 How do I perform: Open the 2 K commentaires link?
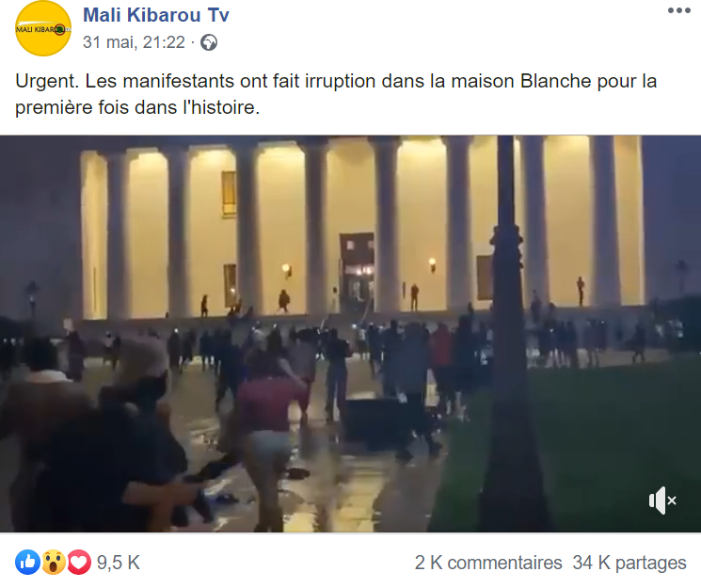pos(488,563)
